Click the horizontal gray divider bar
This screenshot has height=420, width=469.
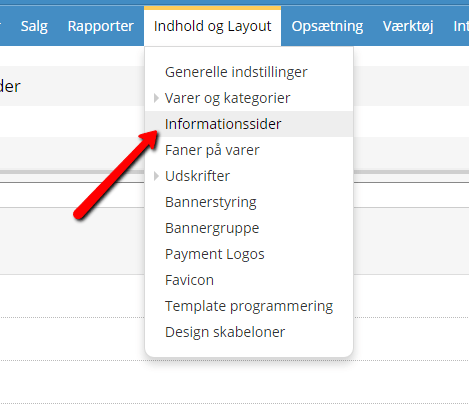(72, 172)
